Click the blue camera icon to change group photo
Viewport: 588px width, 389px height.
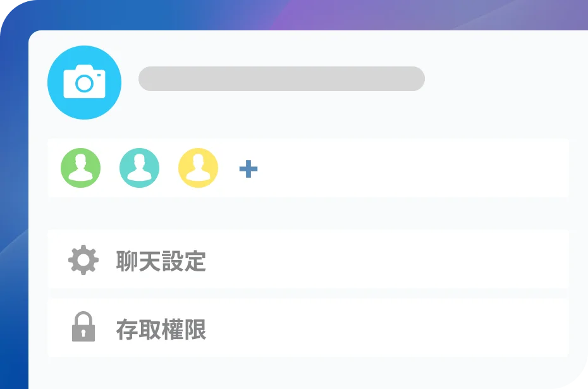[x=84, y=82]
